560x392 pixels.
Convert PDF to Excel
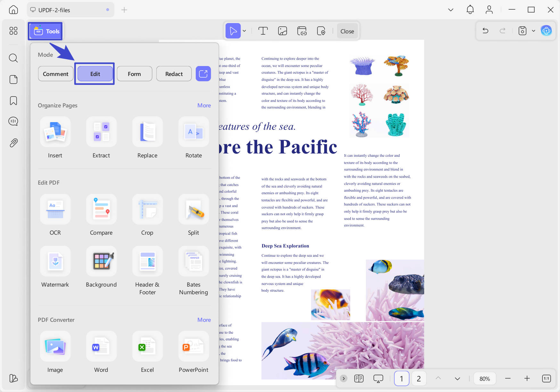(x=147, y=353)
